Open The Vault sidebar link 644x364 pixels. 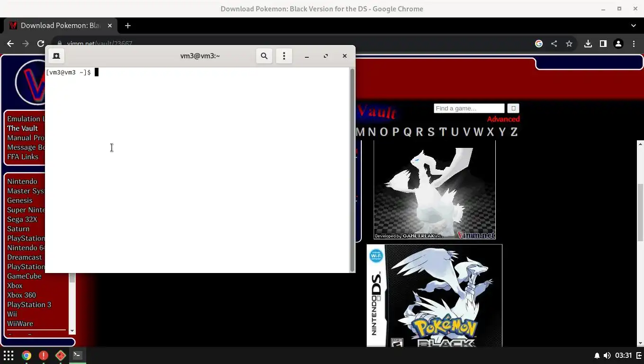(22, 128)
